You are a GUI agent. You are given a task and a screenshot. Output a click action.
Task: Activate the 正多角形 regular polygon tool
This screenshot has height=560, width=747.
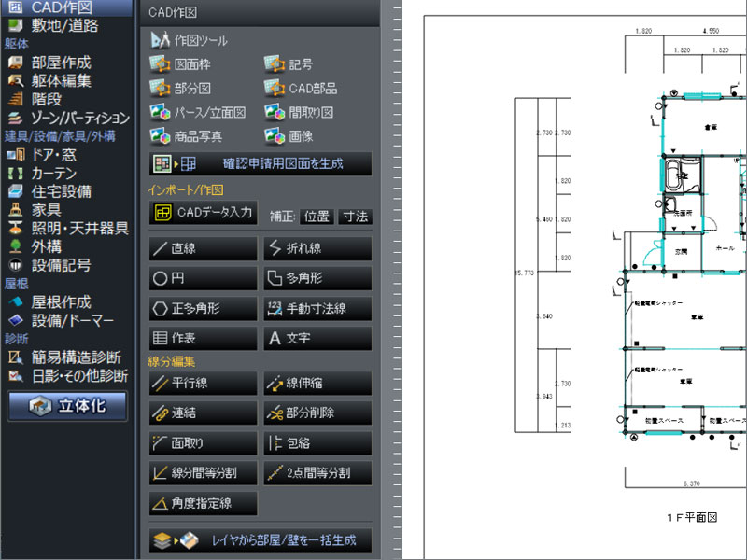pyautogui.click(x=203, y=308)
